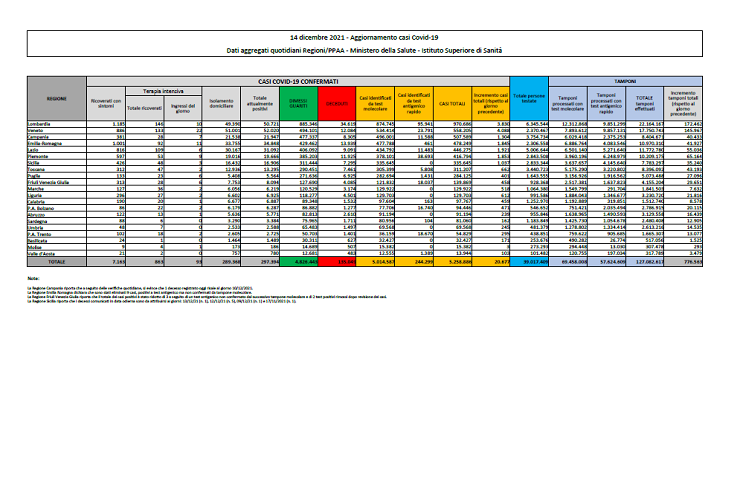740x480 pixels.
Task: Click the Note label below the table
Action: [33, 277]
